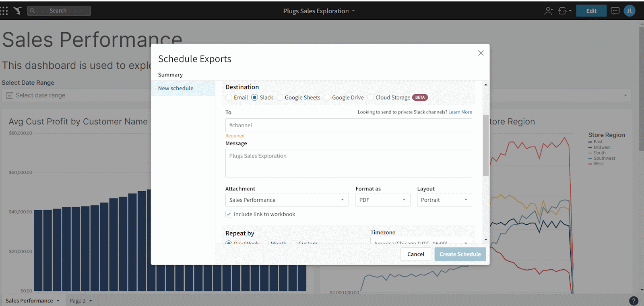Click the #channel To input field
Image resolution: width=644 pixels, height=306 pixels.
(349, 125)
